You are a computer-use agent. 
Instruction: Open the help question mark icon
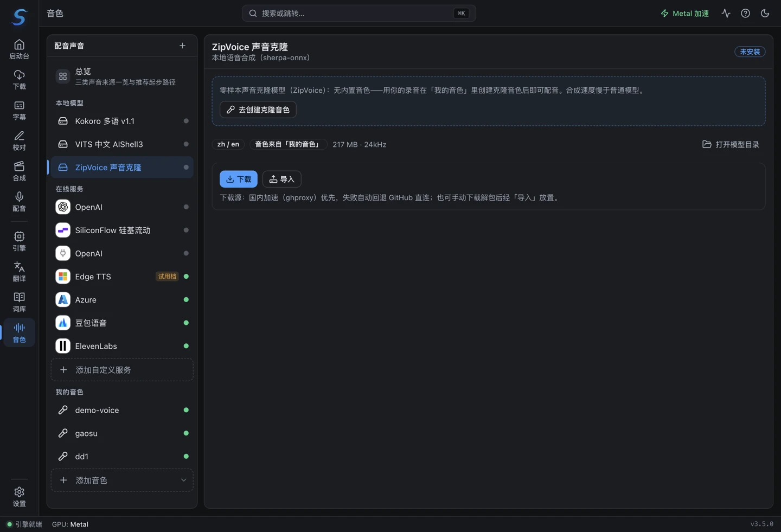click(745, 14)
